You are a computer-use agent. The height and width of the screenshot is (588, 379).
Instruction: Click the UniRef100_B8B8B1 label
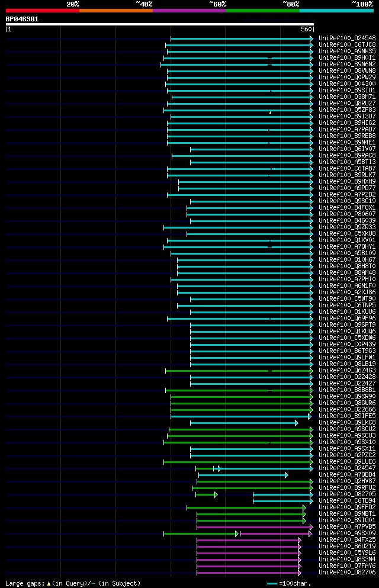coord(347,390)
